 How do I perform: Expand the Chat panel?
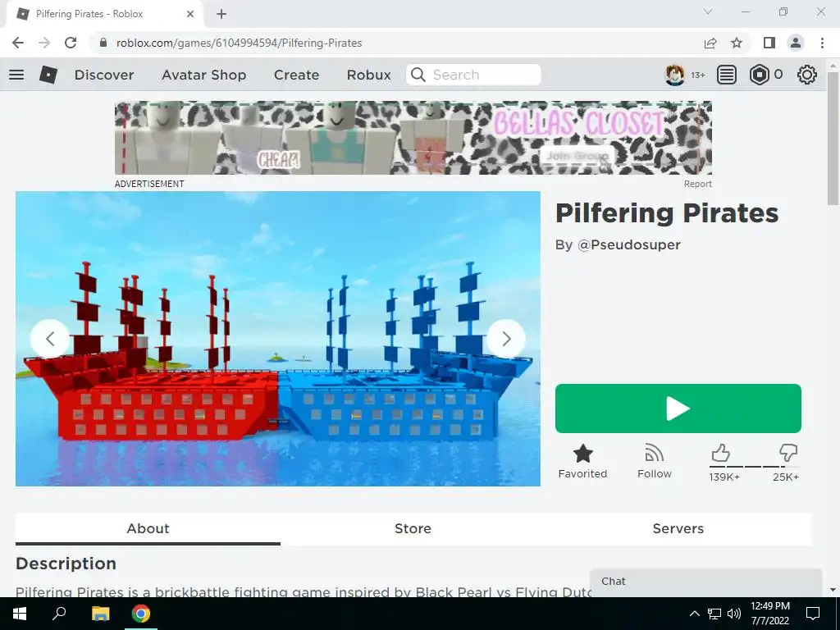706,582
